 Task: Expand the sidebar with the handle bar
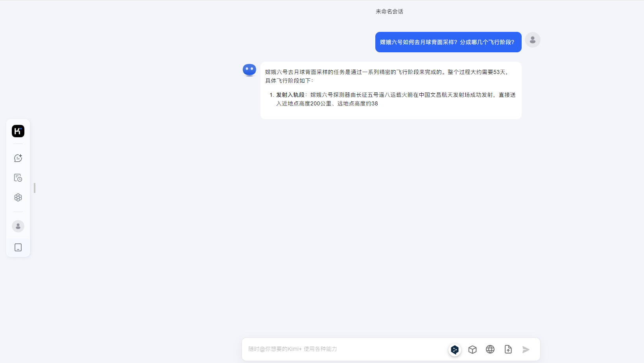pos(35,188)
